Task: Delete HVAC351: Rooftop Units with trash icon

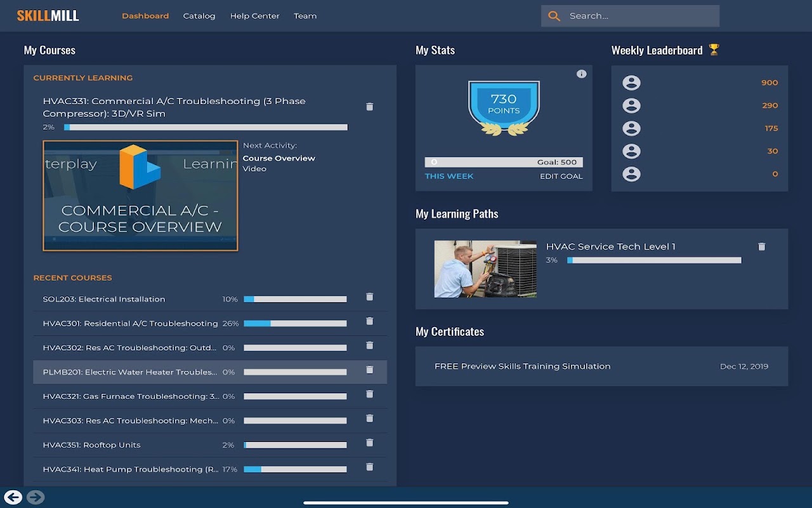Action: pos(370,443)
